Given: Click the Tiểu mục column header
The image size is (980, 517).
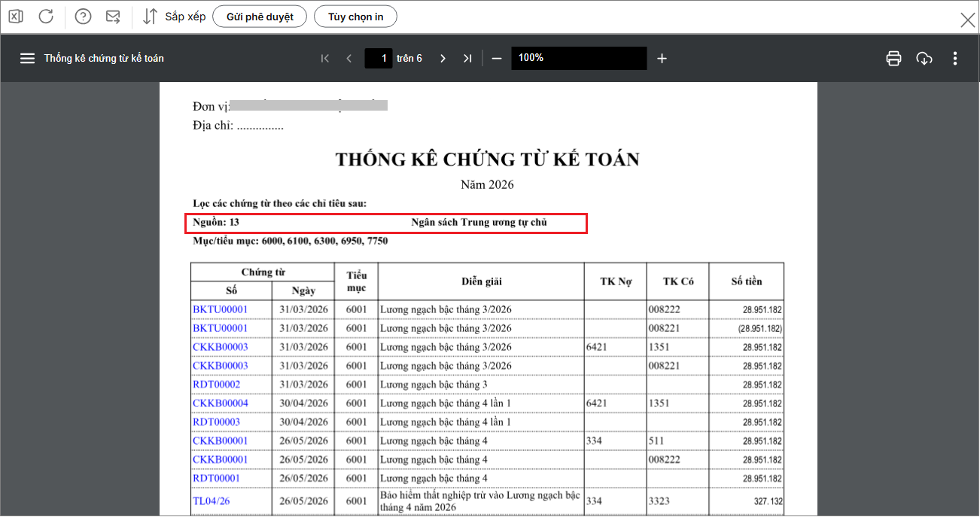Looking at the screenshot, I should (357, 281).
